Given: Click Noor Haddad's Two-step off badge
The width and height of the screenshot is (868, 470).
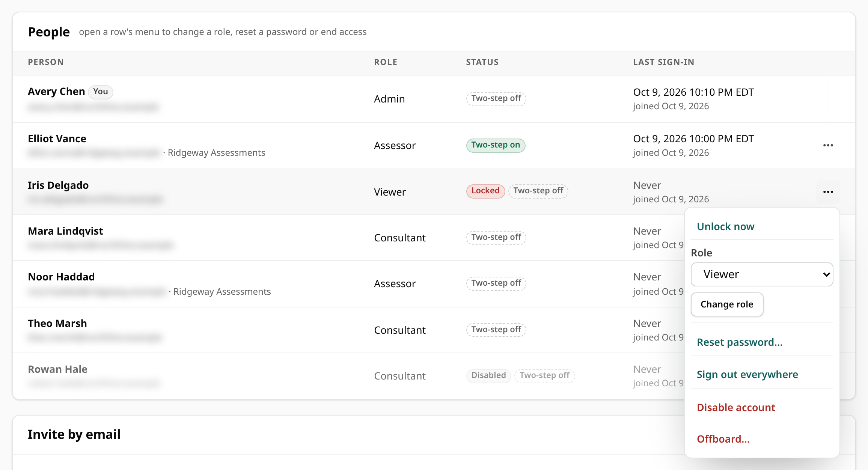Looking at the screenshot, I should (x=496, y=283).
